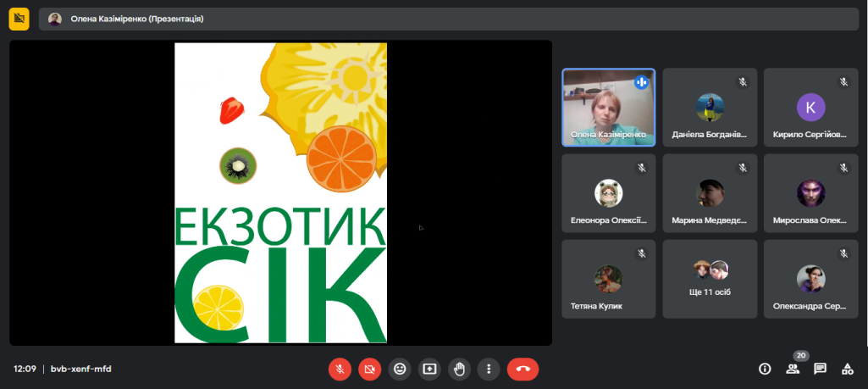868x389 pixels.
Task: Select the Даніела Богданів... participant tile
Action: (x=710, y=107)
